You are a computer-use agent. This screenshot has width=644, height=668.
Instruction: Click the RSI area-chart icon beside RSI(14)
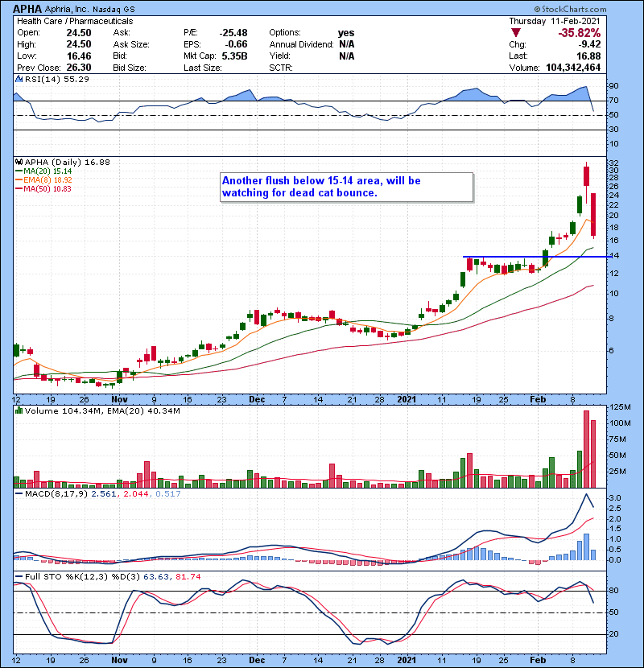click(x=19, y=79)
